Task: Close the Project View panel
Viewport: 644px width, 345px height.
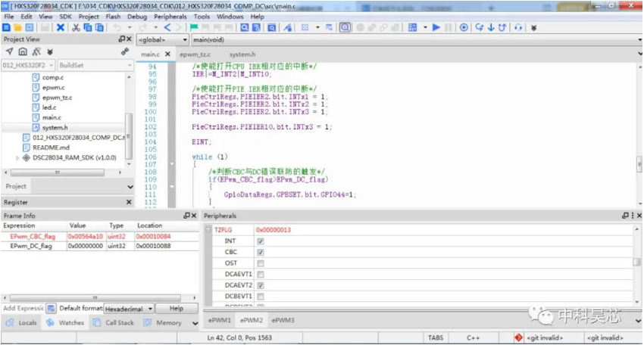Action: pyautogui.click(x=129, y=39)
